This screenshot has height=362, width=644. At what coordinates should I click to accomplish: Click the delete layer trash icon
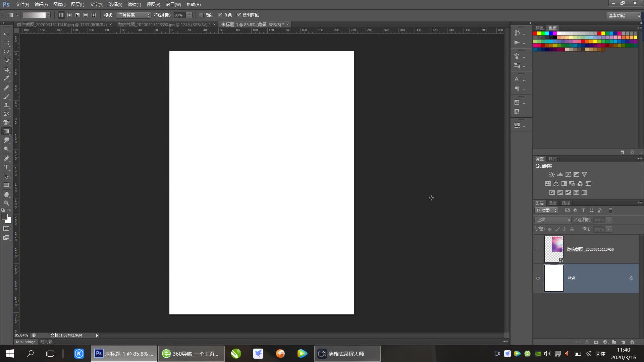pos(632,342)
